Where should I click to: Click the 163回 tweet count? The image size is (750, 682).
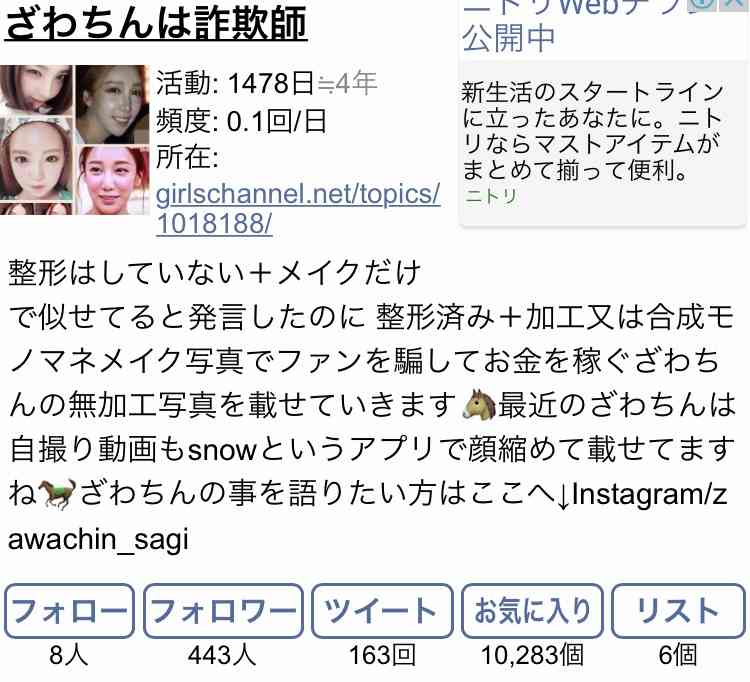pos(382,655)
